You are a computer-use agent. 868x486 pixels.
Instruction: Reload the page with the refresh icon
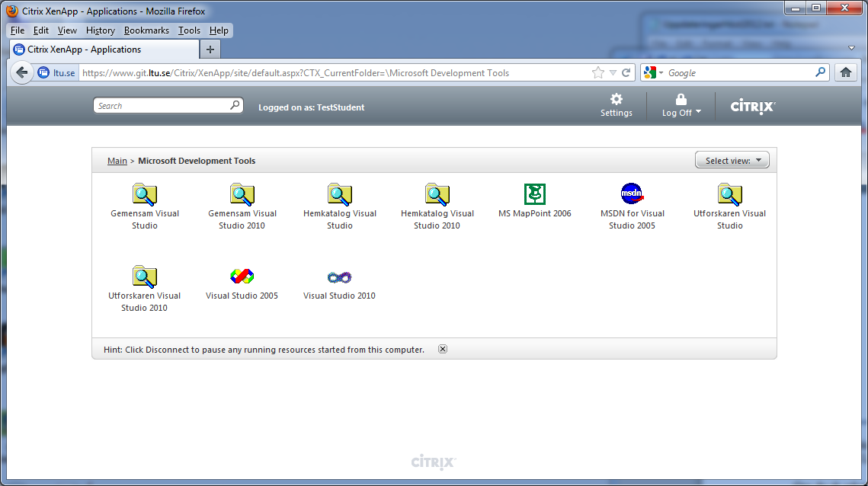click(626, 72)
